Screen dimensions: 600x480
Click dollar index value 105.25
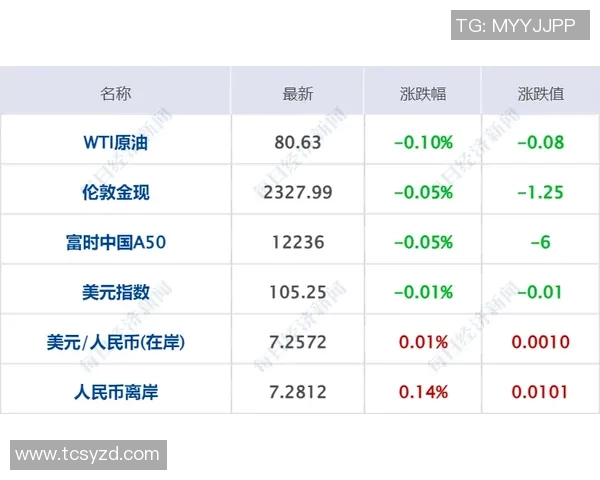[298, 292]
